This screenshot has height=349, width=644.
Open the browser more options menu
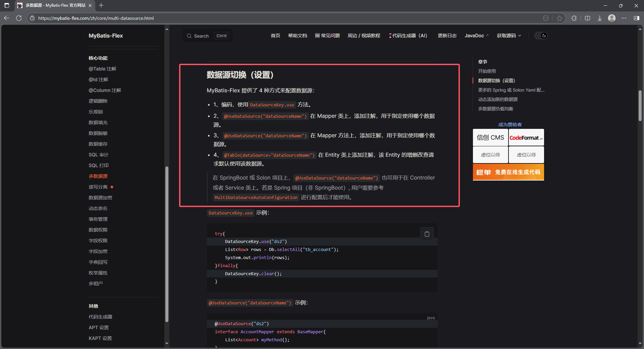(624, 18)
